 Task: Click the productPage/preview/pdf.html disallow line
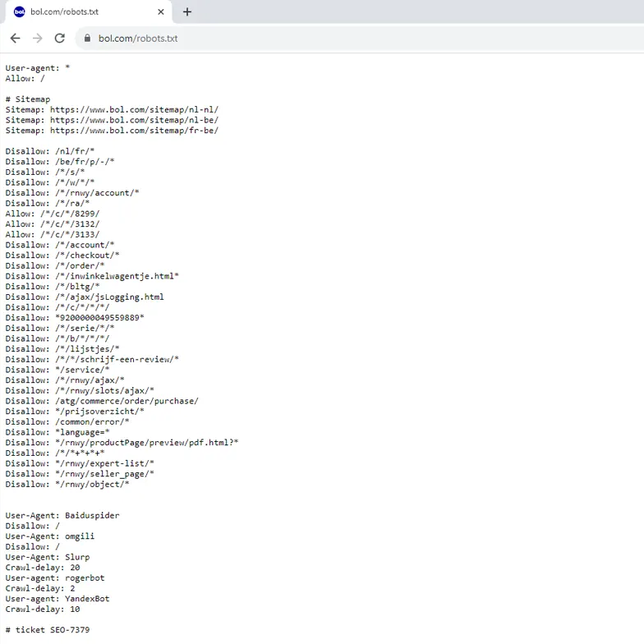[122, 442]
